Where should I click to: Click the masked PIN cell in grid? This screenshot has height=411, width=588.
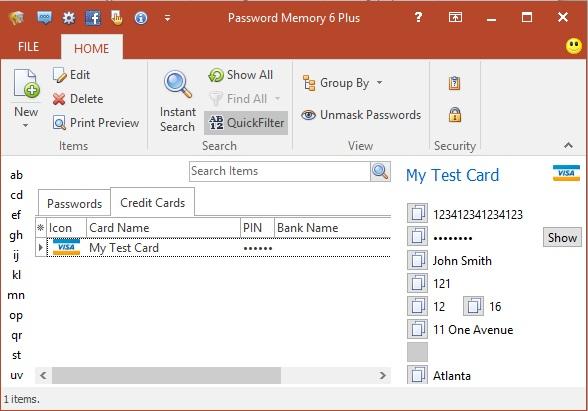[x=258, y=248]
